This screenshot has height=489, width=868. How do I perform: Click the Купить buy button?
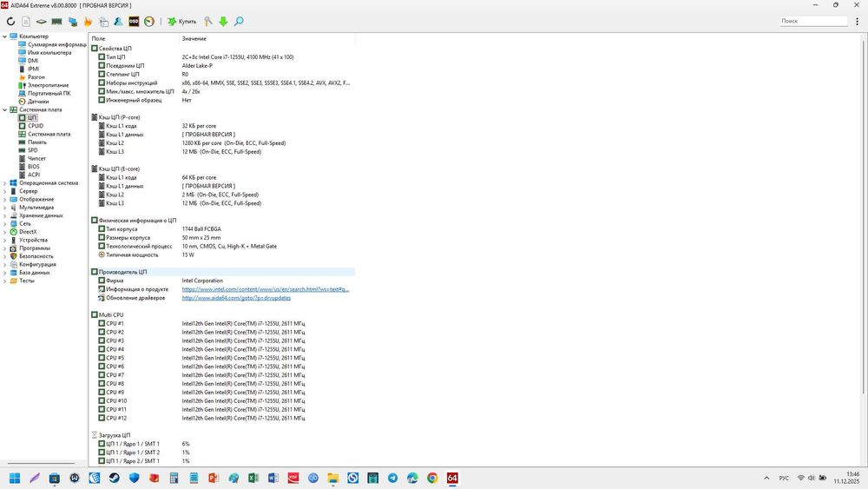coord(182,22)
